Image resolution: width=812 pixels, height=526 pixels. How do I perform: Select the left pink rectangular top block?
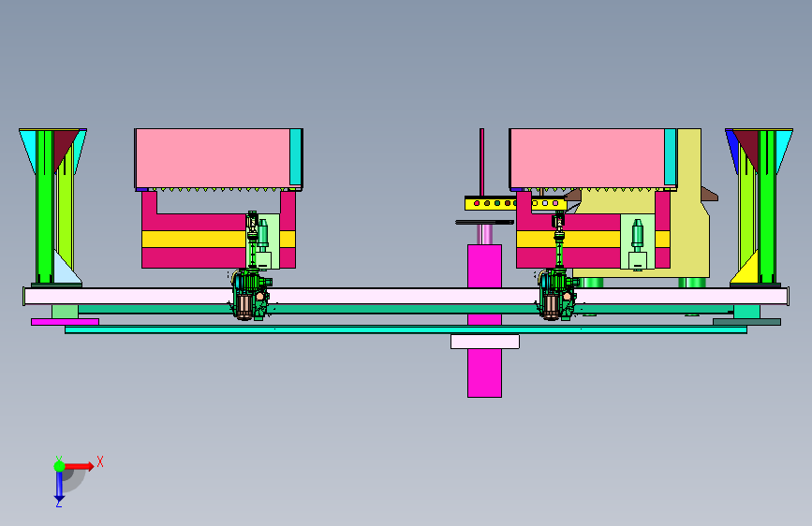213,158
